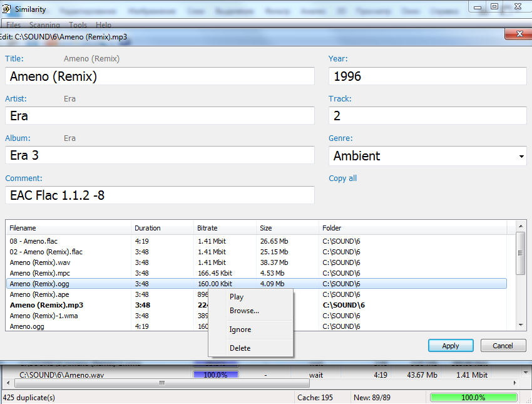Open the Files menu
The height and width of the screenshot is (404, 532).
[13, 25]
